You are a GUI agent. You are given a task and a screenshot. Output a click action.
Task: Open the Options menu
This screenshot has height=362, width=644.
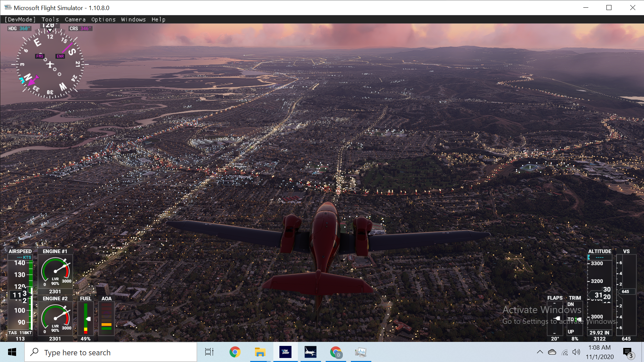click(x=103, y=19)
